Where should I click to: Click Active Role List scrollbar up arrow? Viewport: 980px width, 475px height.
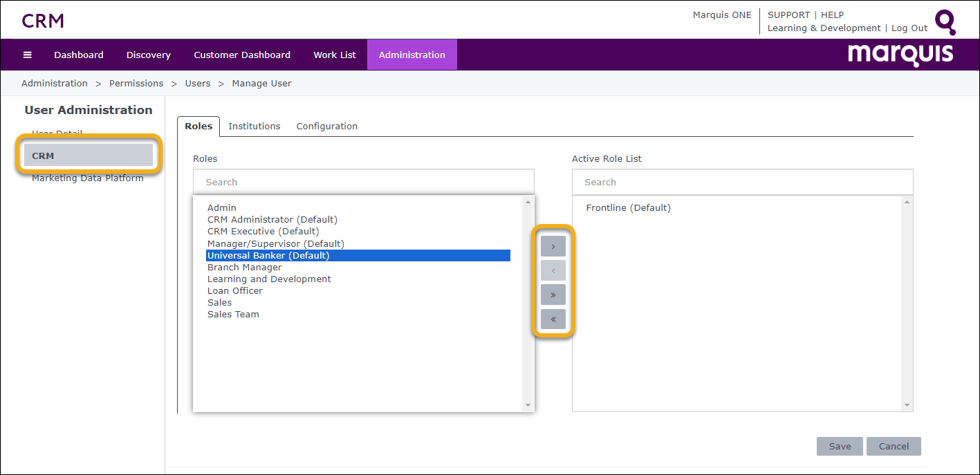[x=907, y=202]
